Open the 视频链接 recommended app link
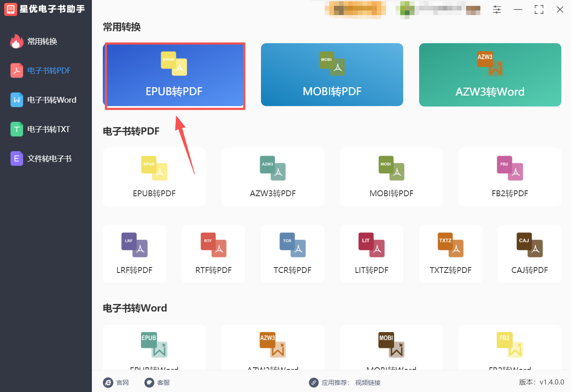Viewport: 571px width, 392px height. click(x=368, y=382)
